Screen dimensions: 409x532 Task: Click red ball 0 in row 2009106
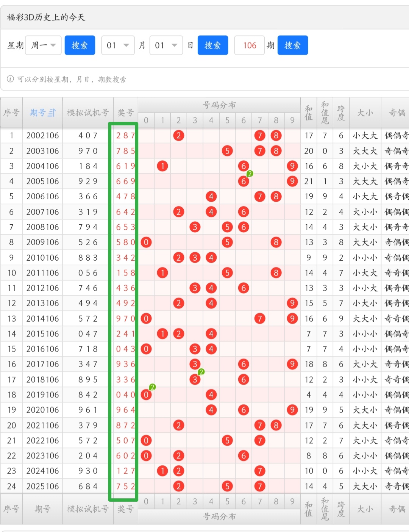146,242
